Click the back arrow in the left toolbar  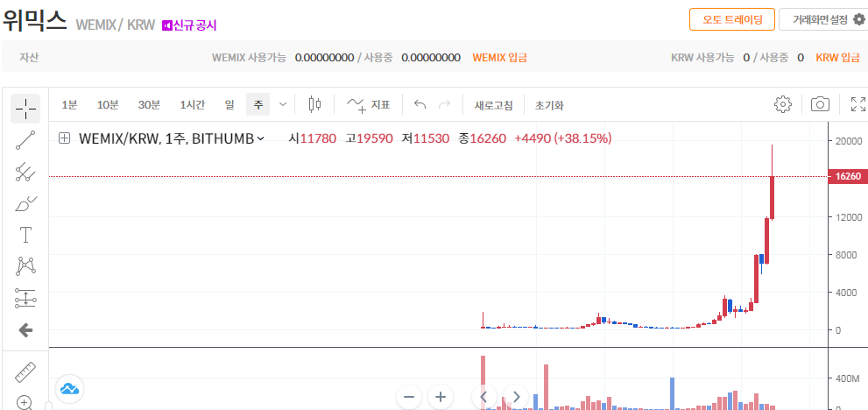click(x=25, y=331)
